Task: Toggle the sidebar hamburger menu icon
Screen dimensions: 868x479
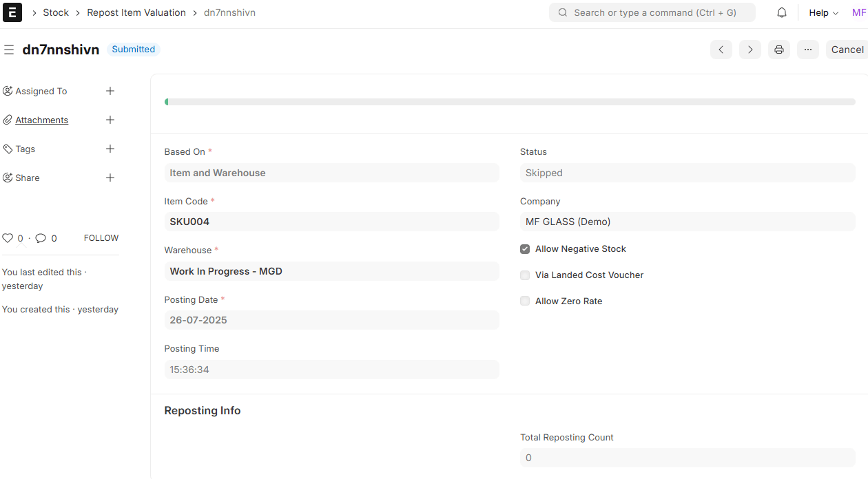Action: pos(9,50)
